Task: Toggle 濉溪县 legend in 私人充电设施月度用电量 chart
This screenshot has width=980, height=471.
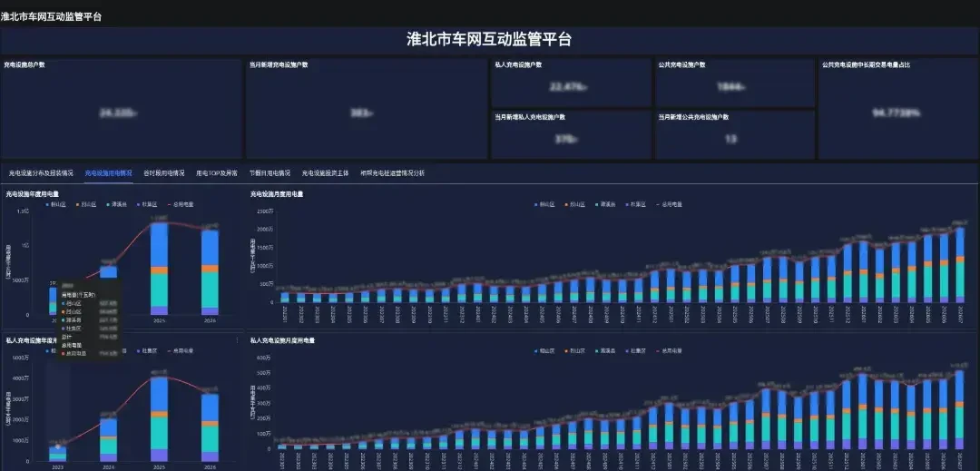Action: point(605,351)
